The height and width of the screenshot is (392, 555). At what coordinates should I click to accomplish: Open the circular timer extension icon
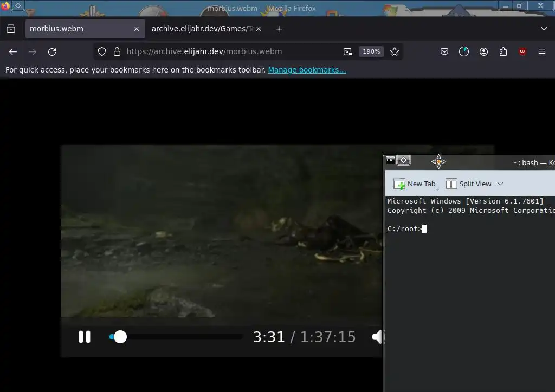tap(464, 51)
